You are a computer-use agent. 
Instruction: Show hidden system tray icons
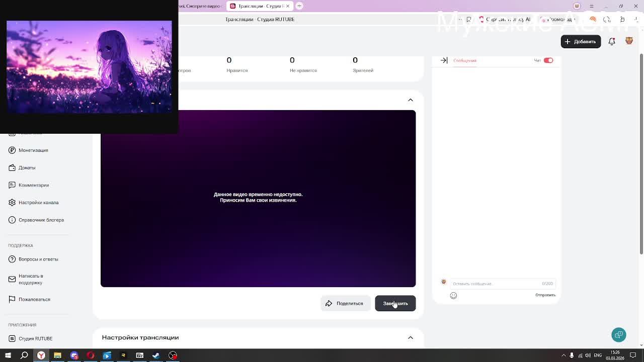[x=563, y=355]
